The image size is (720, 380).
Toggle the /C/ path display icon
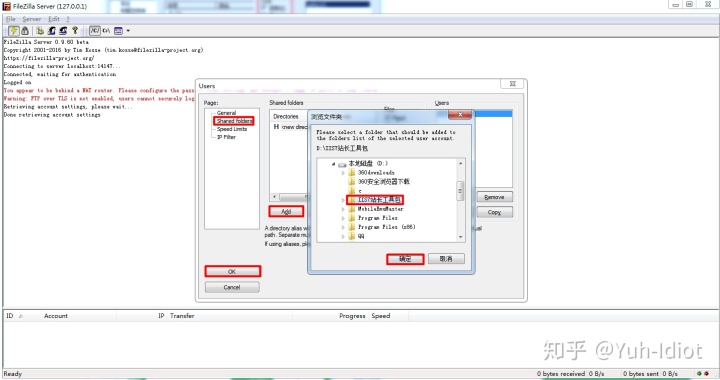tap(95, 31)
